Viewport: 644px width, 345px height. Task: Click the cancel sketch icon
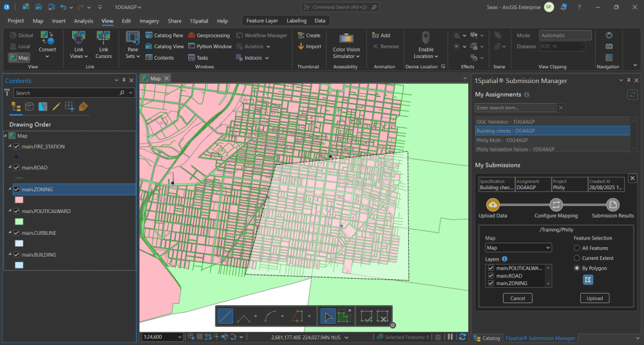(383, 317)
